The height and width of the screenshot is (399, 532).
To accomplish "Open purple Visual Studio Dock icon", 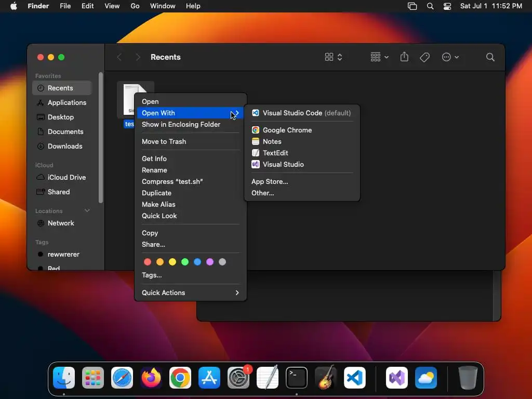I will [x=397, y=378].
